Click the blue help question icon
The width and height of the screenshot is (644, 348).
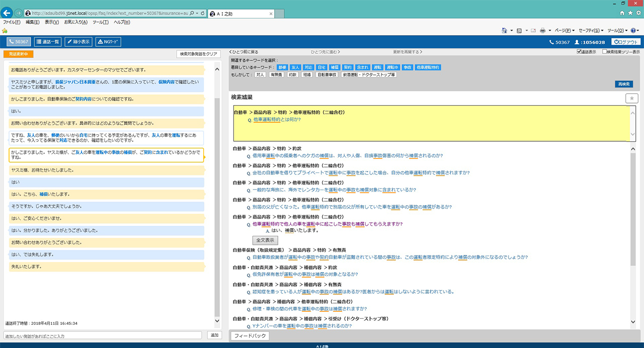click(633, 30)
